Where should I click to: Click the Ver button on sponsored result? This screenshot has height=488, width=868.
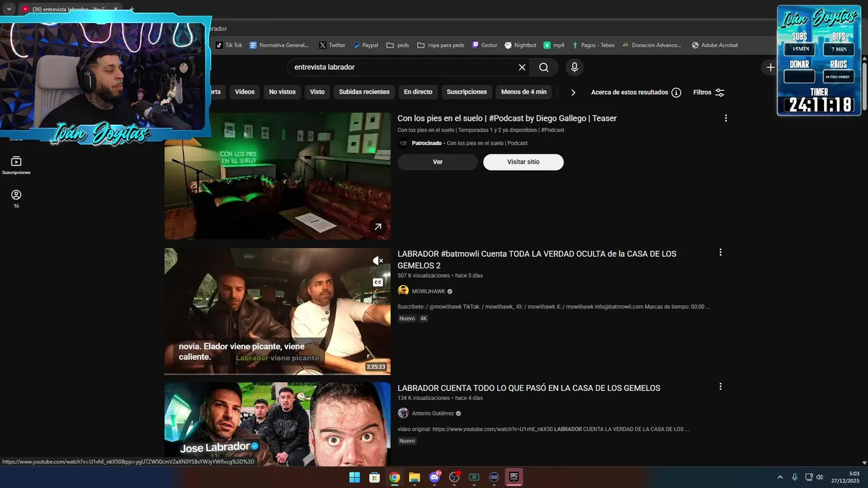(x=437, y=162)
